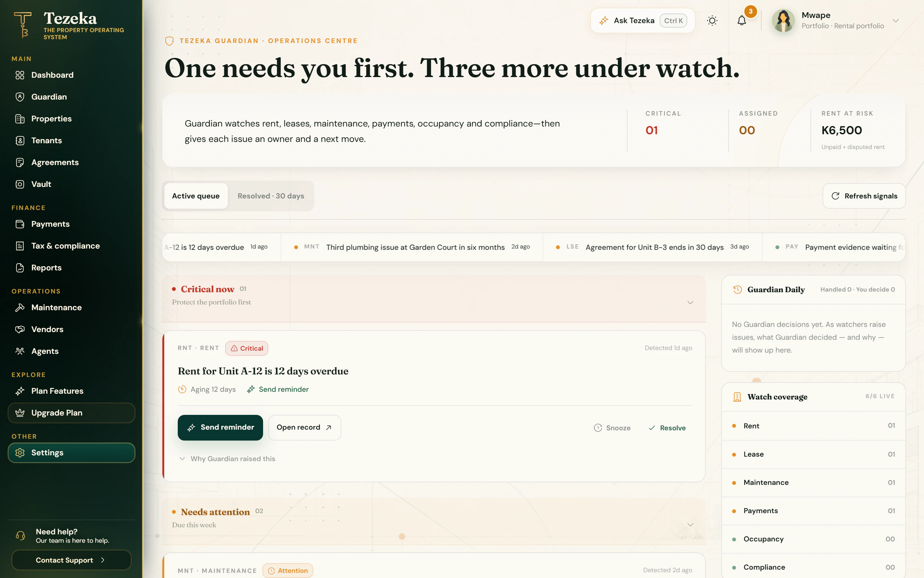
Task: Expand Why Guardian raised this
Action: pyautogui.click(x=227, y=458)
